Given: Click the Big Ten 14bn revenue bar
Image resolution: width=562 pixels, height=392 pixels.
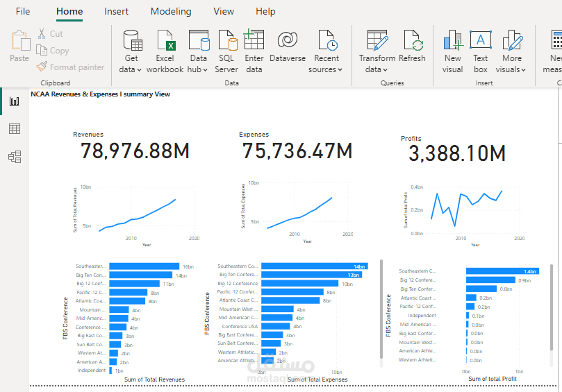Looking at the screenshot, I should point(140,275).
